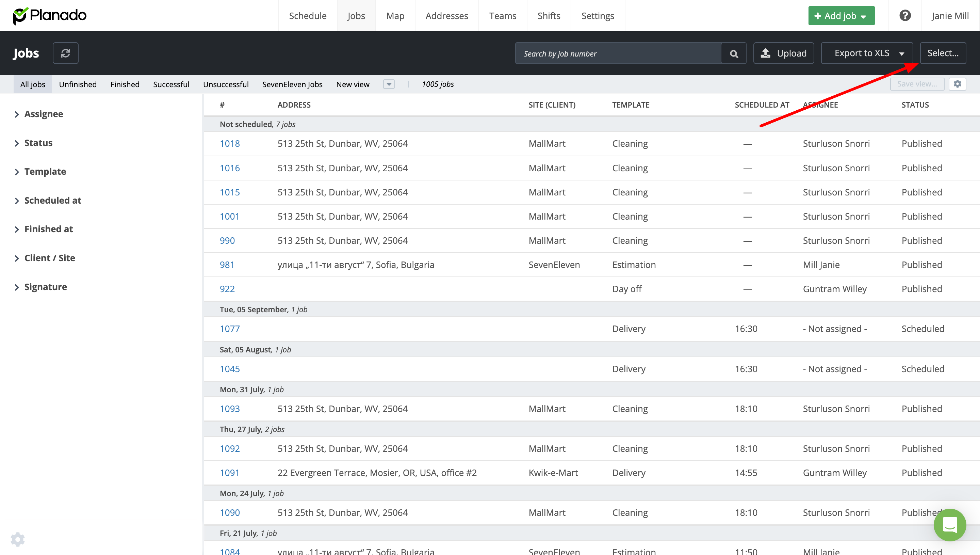This screenshot has height=555, width=980.
Task: Open view settings gear icon
Action: pyautogui.click(x=957, y=84)
